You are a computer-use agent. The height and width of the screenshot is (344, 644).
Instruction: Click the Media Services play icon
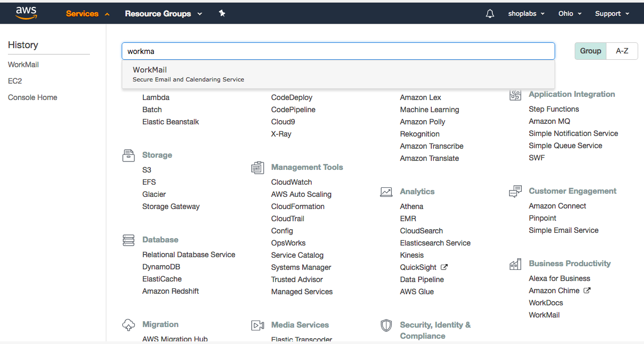tap(257, 325)
